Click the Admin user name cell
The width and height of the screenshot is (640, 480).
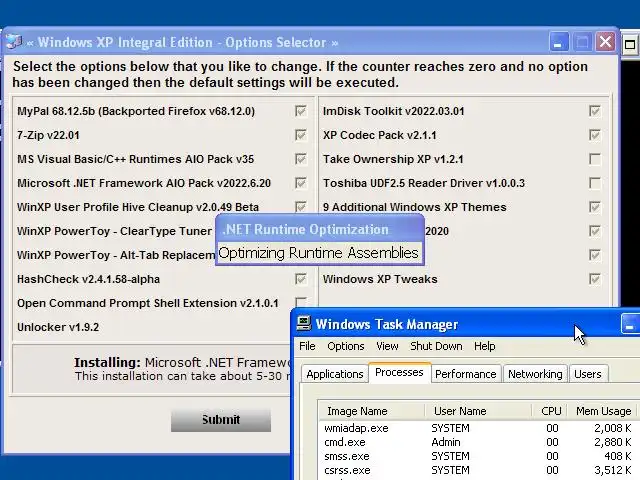tap(446, 442)
